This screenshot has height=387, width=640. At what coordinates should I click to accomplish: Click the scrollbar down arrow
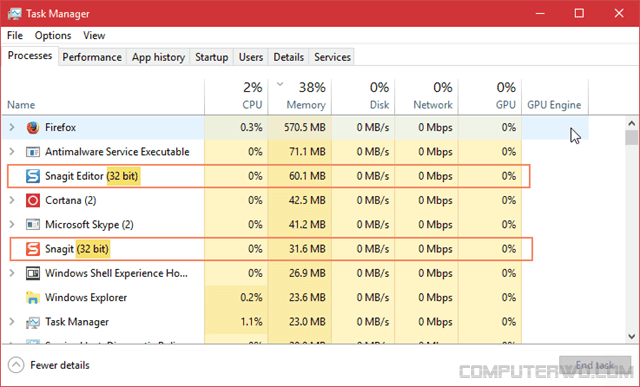pos(631,337)
